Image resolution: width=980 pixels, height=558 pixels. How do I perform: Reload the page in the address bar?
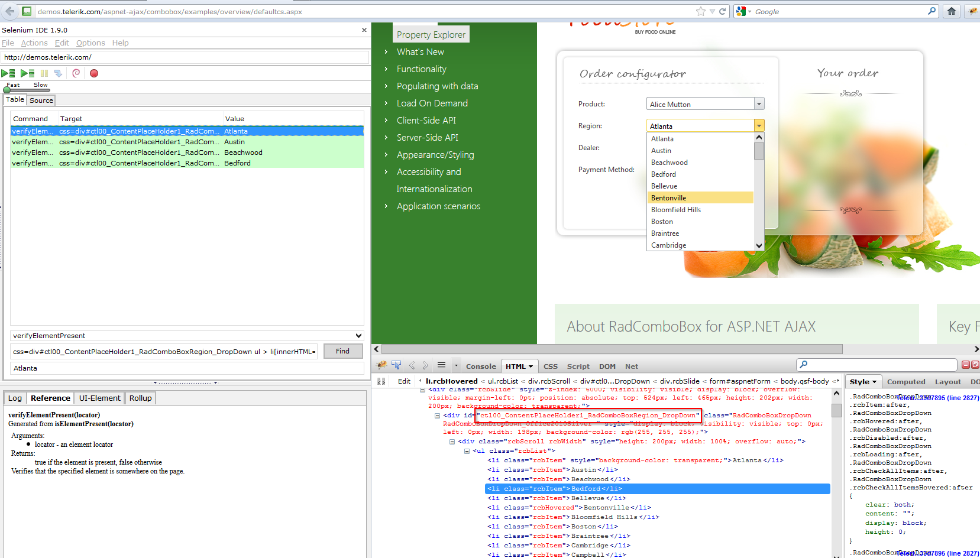[722, 11]
